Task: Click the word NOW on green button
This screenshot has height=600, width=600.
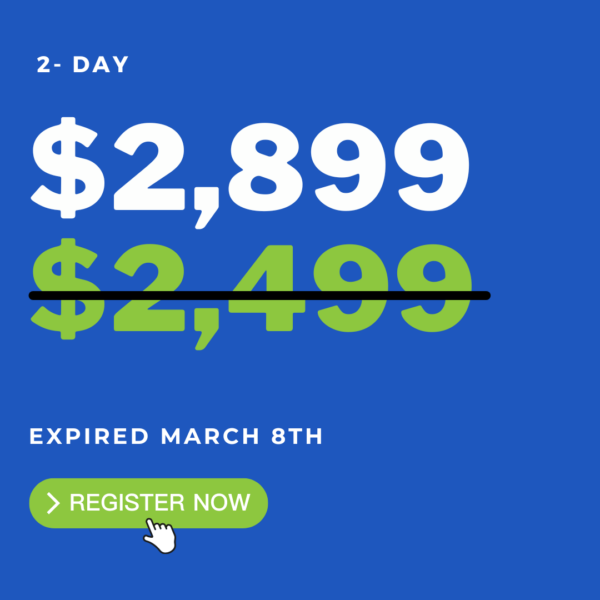Action: (222, 502)
